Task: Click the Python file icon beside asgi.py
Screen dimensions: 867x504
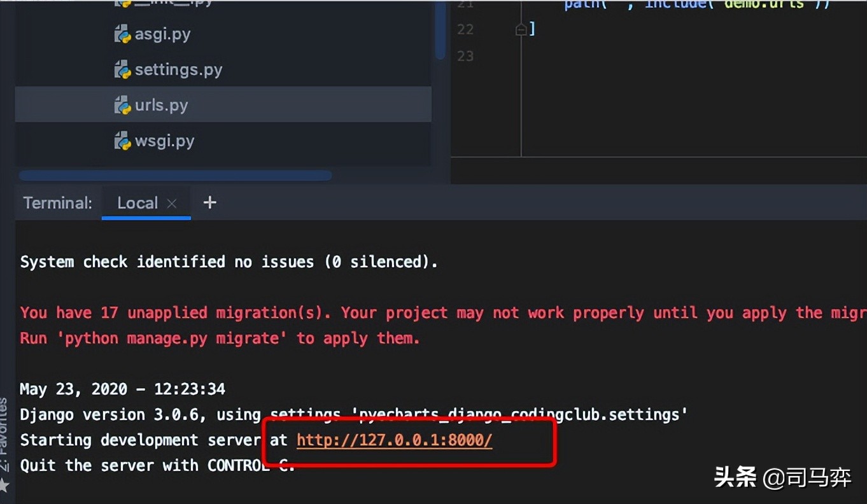Action: click(x=122, y=34)
